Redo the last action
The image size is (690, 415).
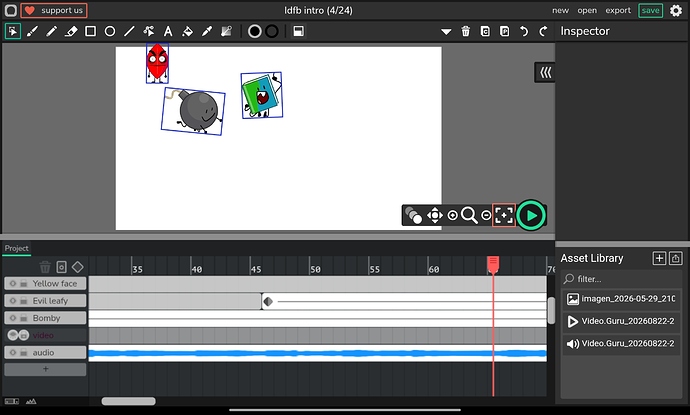click(543, 31)
